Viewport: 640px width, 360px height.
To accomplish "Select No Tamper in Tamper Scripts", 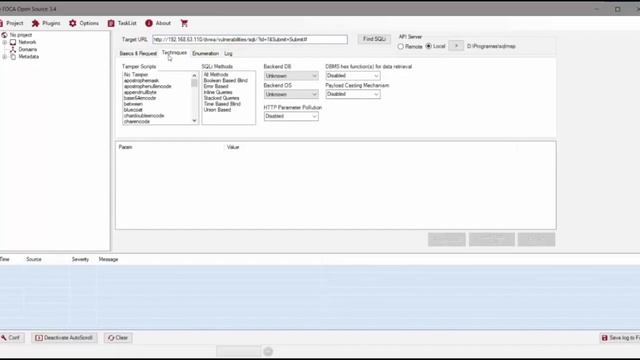I will (x=136, y=75).
